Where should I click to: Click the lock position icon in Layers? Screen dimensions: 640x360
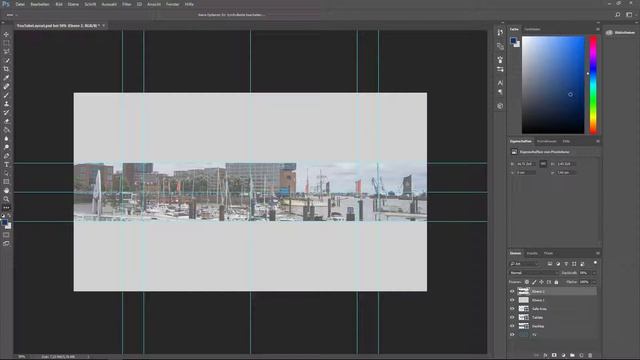coord(541,282)
